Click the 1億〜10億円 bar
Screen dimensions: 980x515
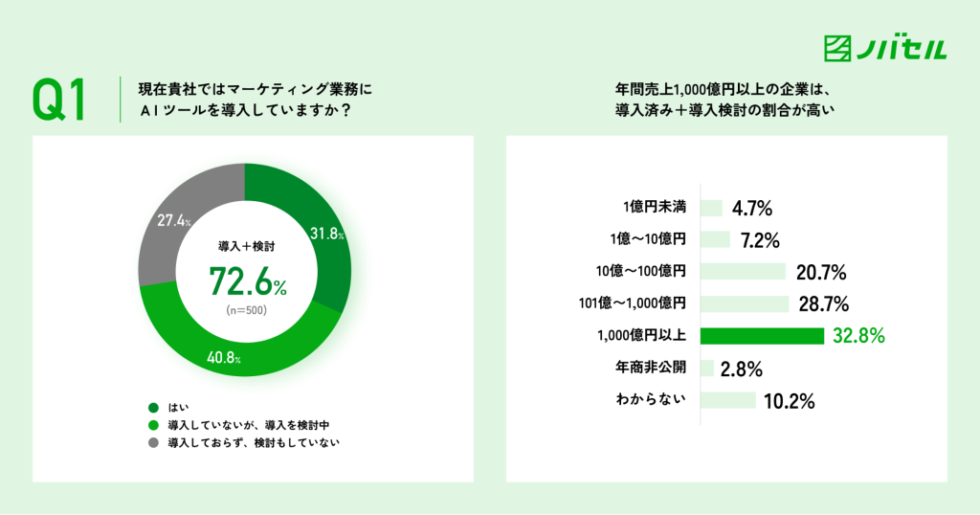[x=715, y=239]
